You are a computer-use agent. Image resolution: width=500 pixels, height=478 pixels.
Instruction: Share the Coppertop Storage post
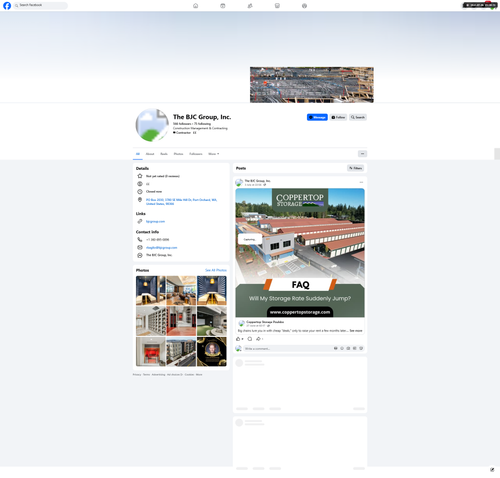(258, 339)
